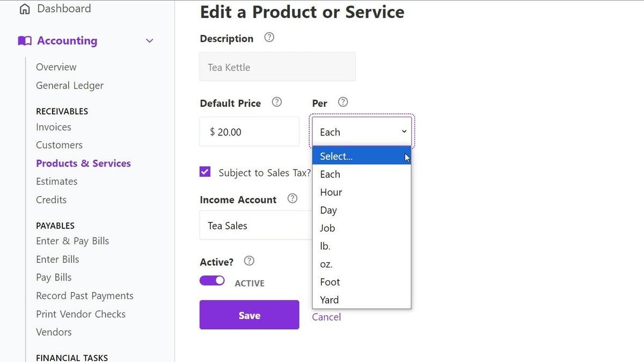Pick the lb. option in dropdown
Image resolution: width=644 pixels, height=362 pixels.
coord(325,246)
